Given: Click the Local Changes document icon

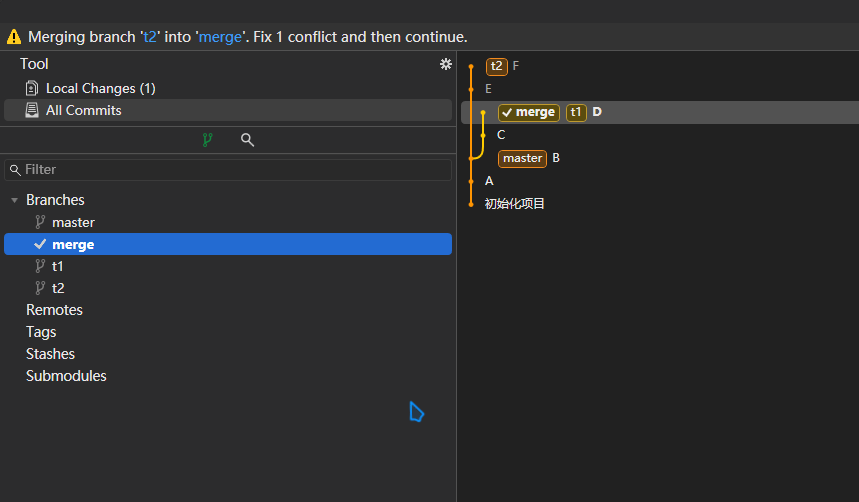Looking at the screenshot, I should [x=32, y=88].
